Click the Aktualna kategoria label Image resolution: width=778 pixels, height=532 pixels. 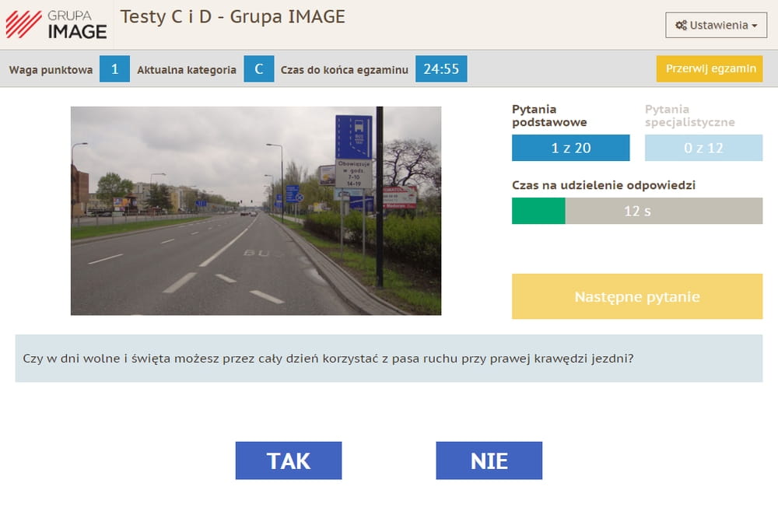(x=187, y=70)
